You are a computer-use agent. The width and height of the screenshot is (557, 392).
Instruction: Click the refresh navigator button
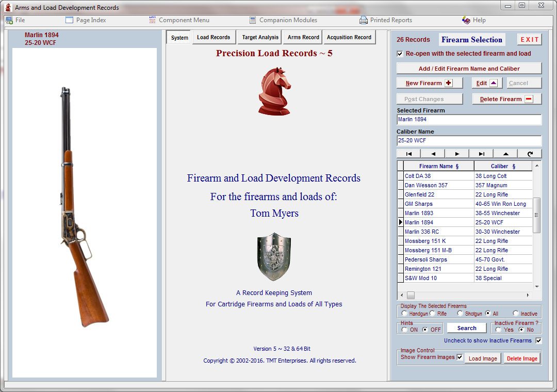pyautogui.click(x=530, y=154)
